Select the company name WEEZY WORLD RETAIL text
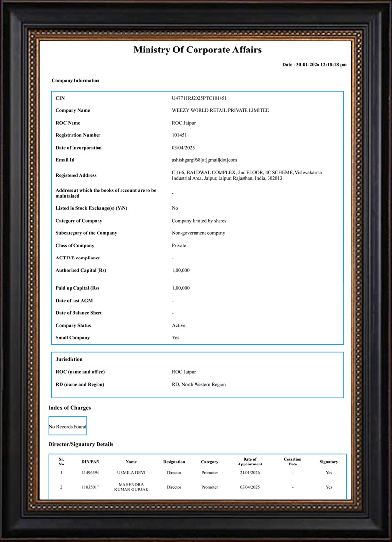This screenshot has width=392, height=542. click(x=220, y=110)
